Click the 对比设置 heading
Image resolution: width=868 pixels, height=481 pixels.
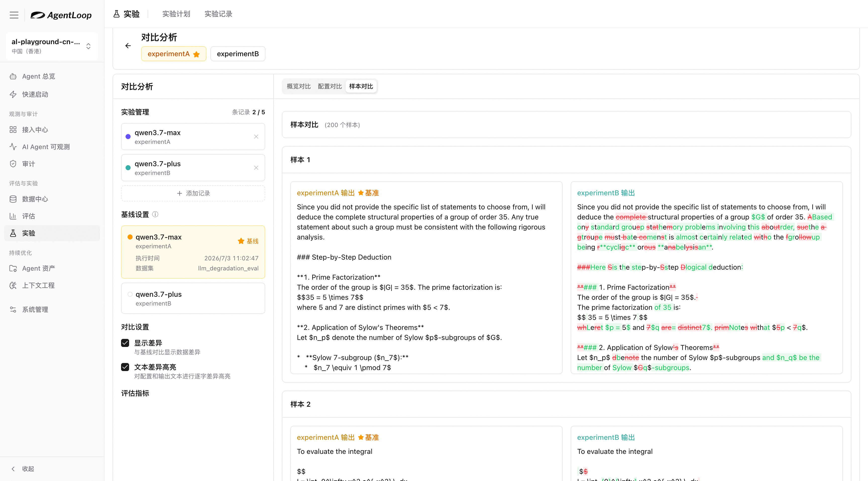click(135, 327)
